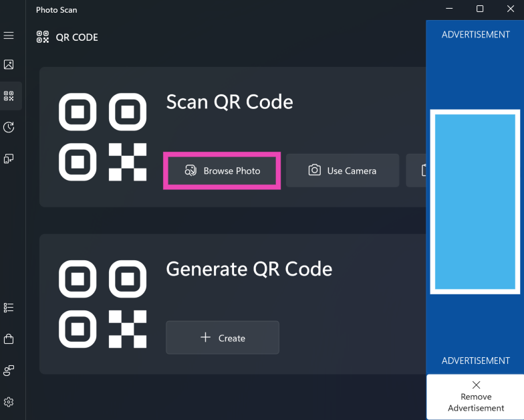Viewport: 524px width, 420px height.
Task: Open the hamburger navigation menu
Action: [x=9, y=35]
